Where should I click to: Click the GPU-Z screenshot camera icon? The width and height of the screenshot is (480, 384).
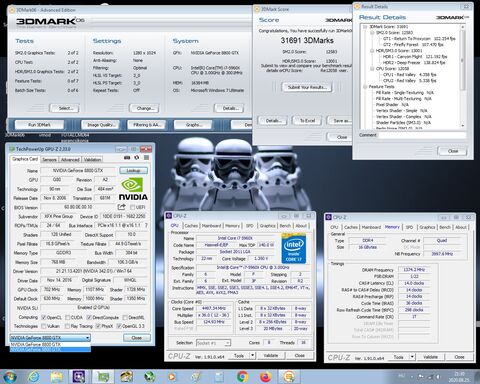127,158
